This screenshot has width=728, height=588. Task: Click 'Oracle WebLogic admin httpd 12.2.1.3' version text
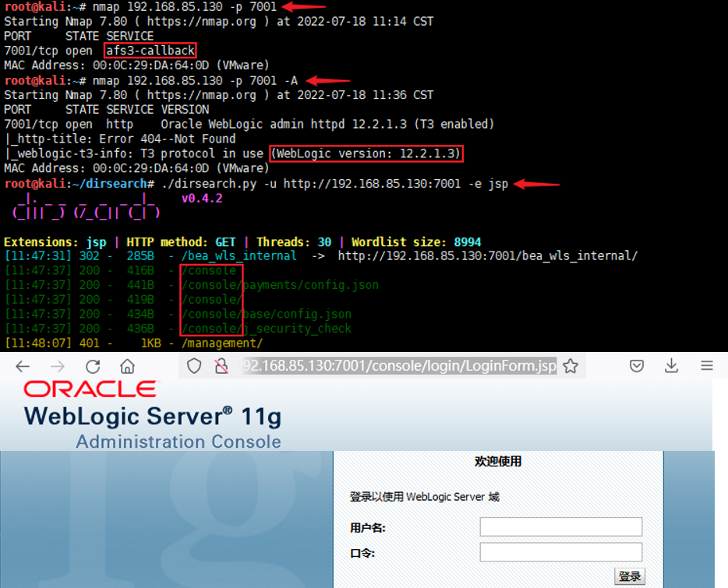point(284,125)
